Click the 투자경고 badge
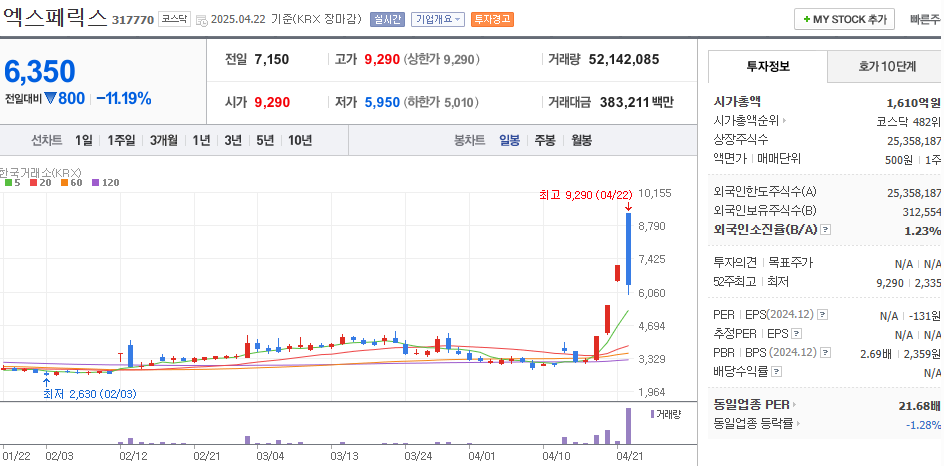The image size is (944, 466). click(x=492, y=19)
